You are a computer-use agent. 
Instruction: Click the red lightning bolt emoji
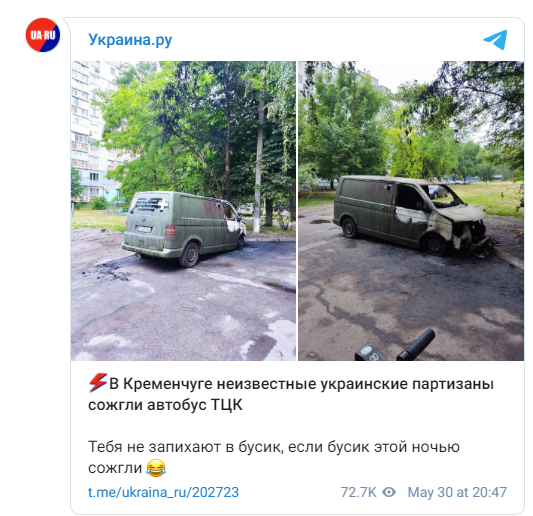click(98, 383)
